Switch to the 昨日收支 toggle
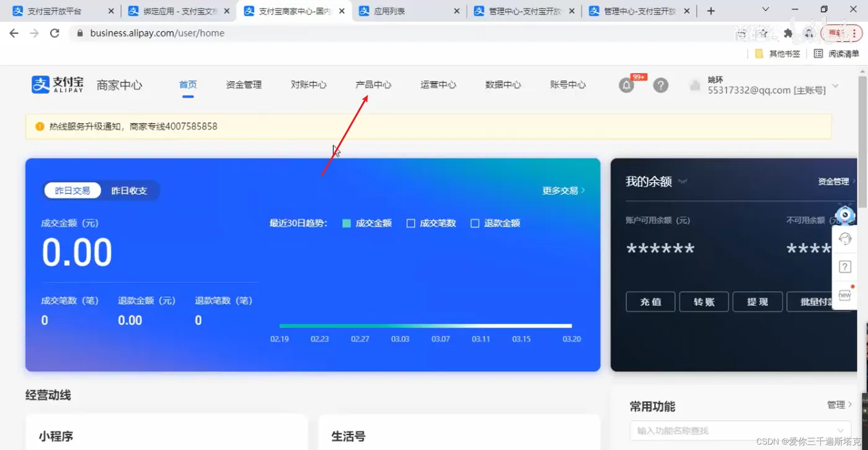This screenshot has height=450, width=868. (129, 191)
